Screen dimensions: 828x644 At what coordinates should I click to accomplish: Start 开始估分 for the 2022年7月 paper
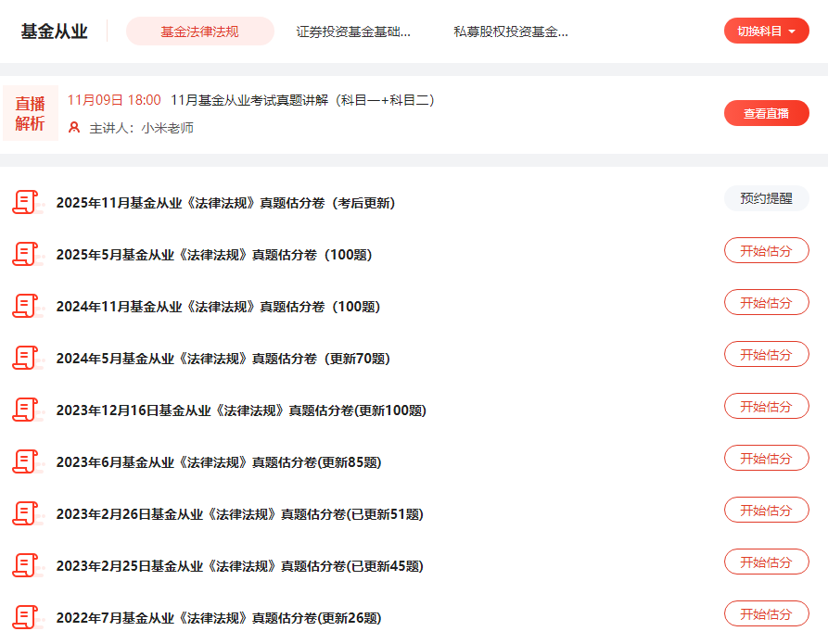click(x=766, y=613)
